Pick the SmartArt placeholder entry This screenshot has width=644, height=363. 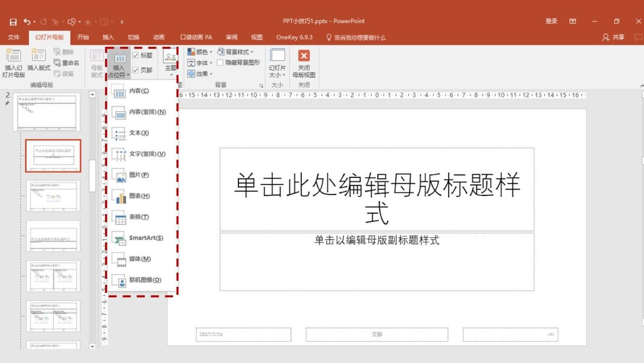pyautogui.click(x=145, y=238)
